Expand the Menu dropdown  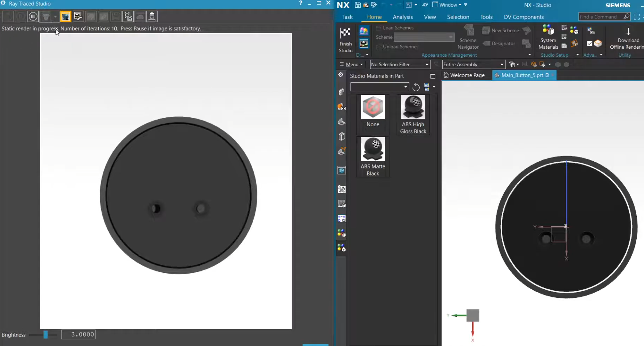tap(351, 64)
